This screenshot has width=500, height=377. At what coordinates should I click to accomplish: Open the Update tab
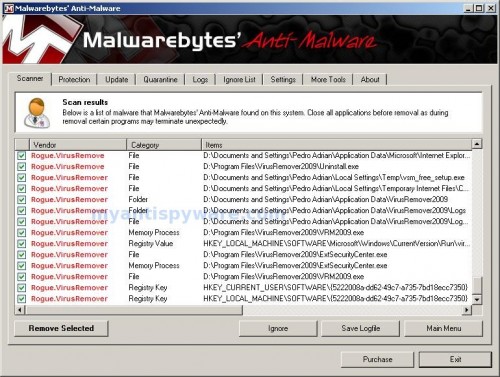pyautogui.click(x=117, y=79)
